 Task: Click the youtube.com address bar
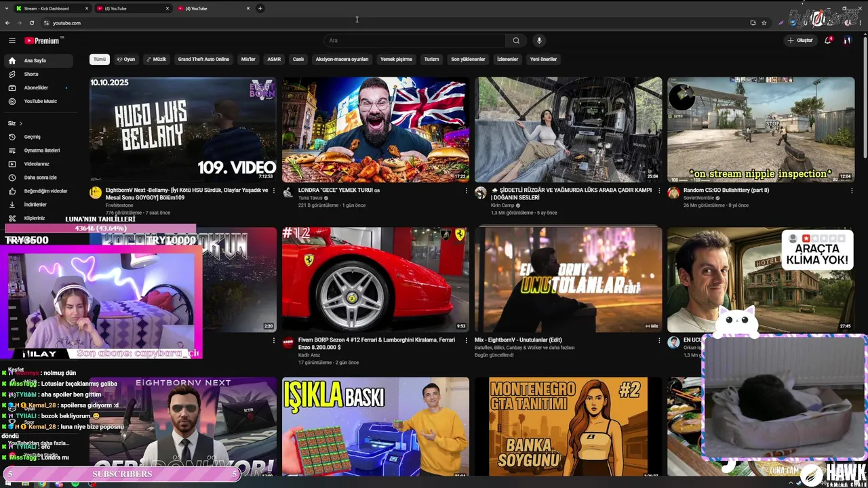pos(393,23)
